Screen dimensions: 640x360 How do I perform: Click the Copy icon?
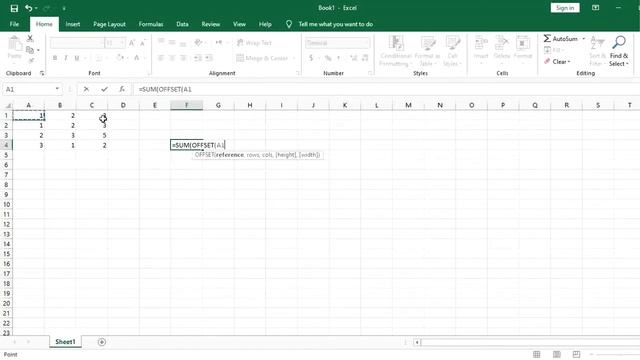click(30, 50)
